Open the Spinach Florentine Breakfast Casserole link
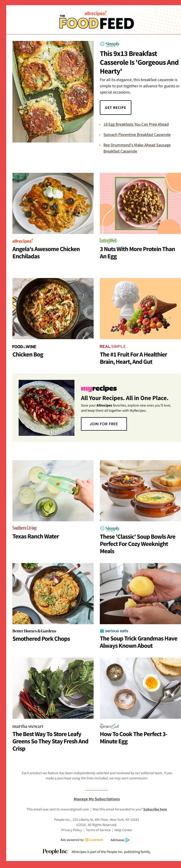Screen dimensions: 181x868 [137, 135]
